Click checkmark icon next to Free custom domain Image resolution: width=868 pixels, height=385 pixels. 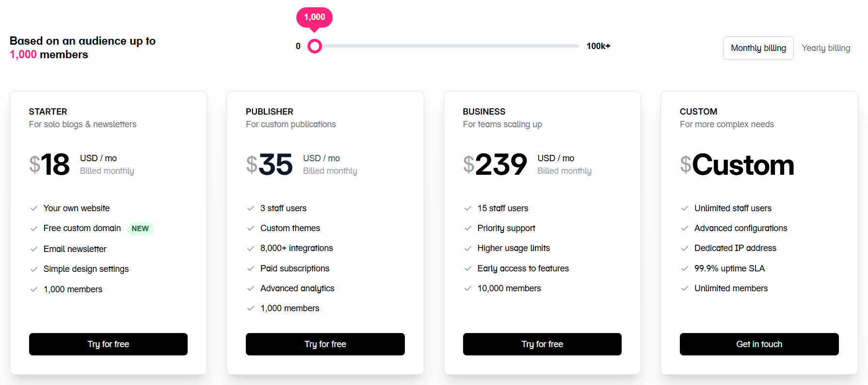34,229
